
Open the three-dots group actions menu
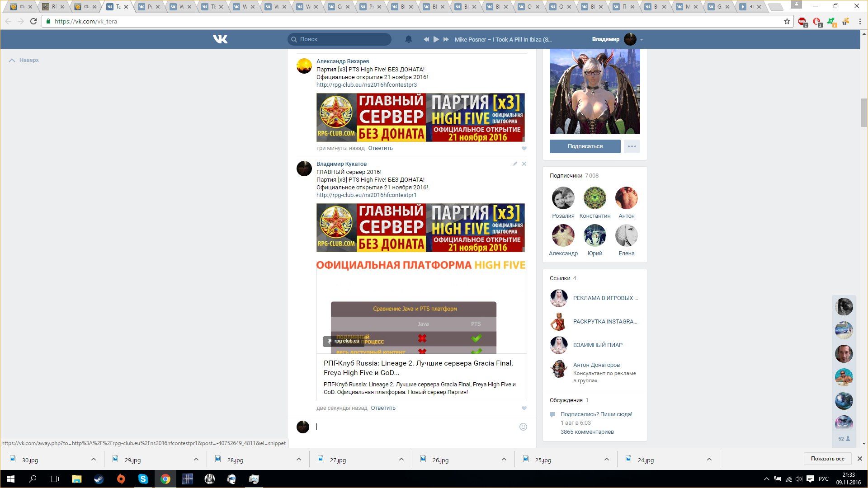pos(632,146)
